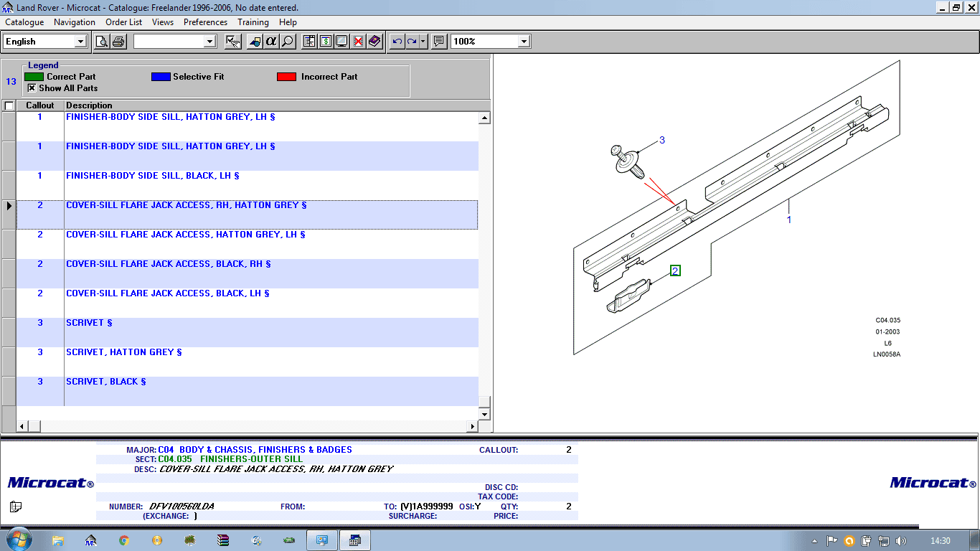Click the WinRAR books taskbar icon

(x=223, y=540)
